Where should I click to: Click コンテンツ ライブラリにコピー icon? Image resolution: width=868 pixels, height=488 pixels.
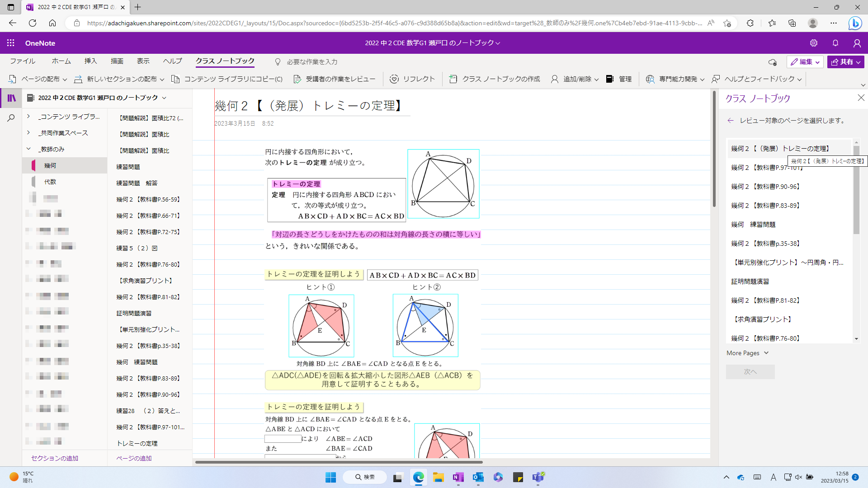tap(175, 79)
